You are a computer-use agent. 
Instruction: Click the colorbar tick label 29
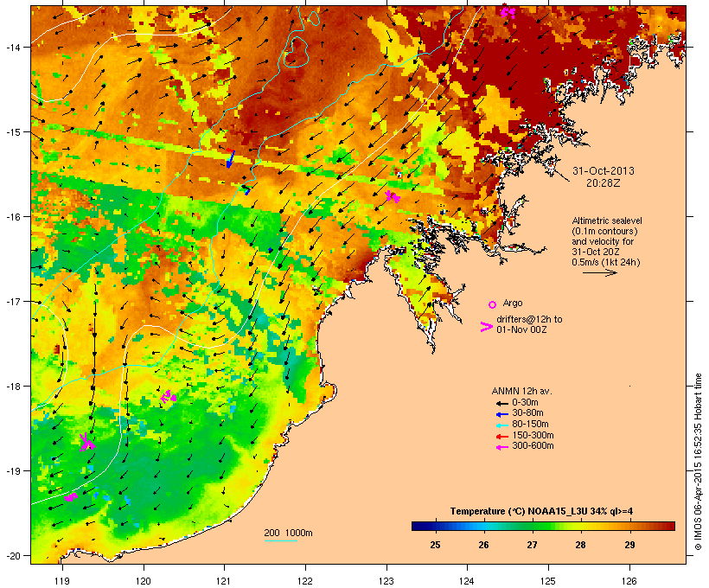629,545
